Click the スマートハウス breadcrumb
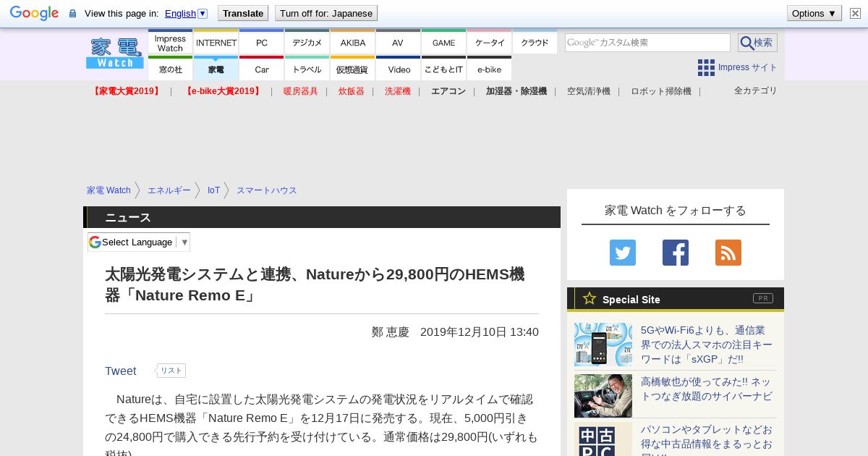This screenshot has width=868, height=456. coord(267,190)
